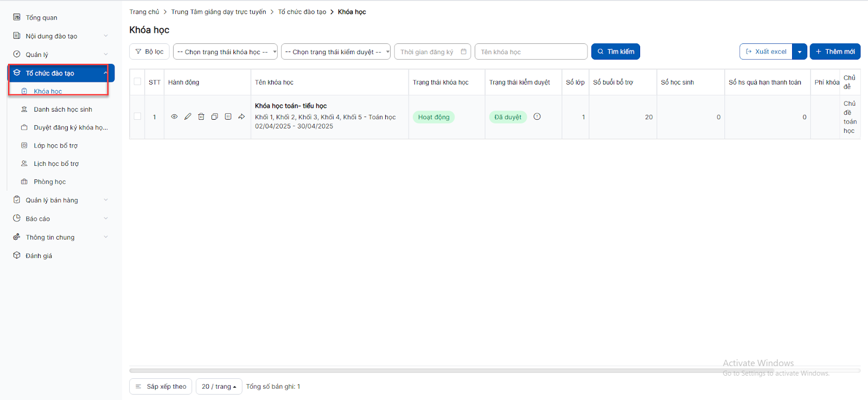Click the Thêm mới button
The height and width of the screenshot is (400, 868).
click(x=835, y=51)
